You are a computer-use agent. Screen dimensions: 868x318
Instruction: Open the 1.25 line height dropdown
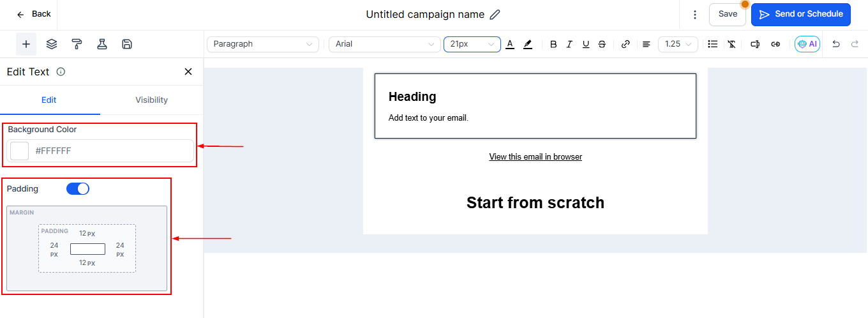click(678, 44)
